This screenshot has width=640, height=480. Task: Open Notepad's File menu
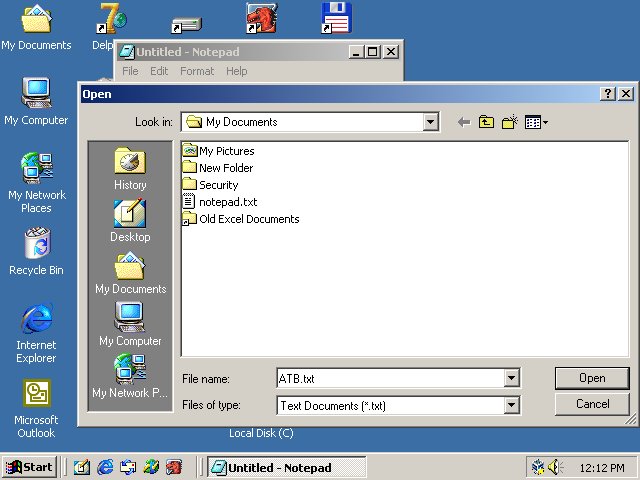(130, 71)
